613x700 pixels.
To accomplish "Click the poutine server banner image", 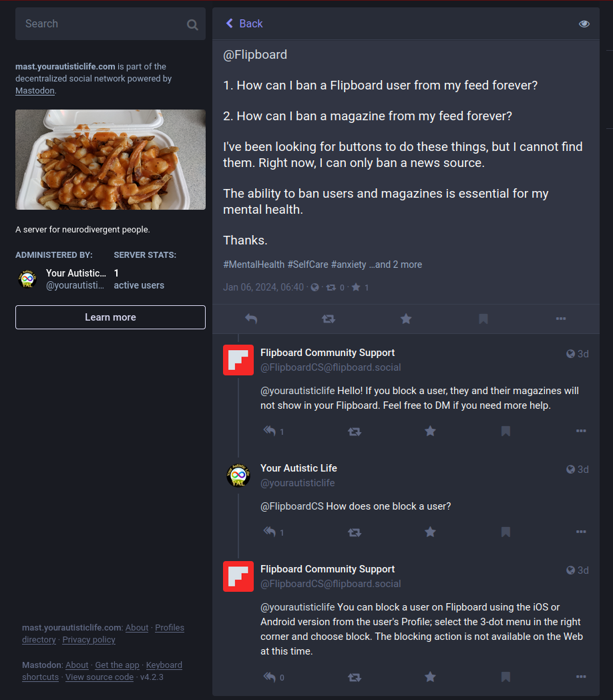I will (x=110, y=160).
